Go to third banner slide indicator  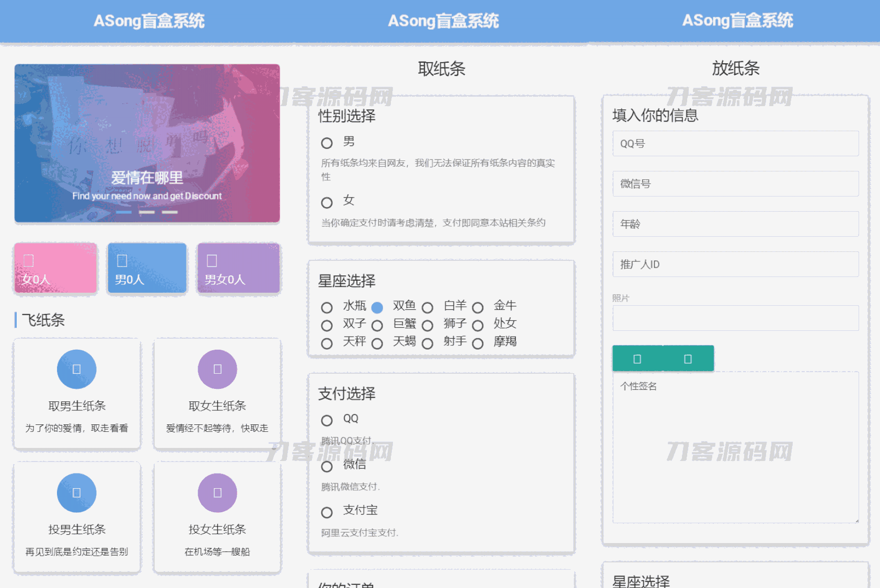[x=170, y=212]
